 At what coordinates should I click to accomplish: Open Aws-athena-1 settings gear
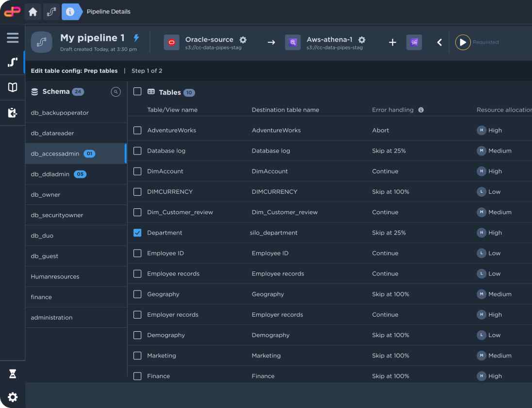pyautogui.click(x=362, y=40)
